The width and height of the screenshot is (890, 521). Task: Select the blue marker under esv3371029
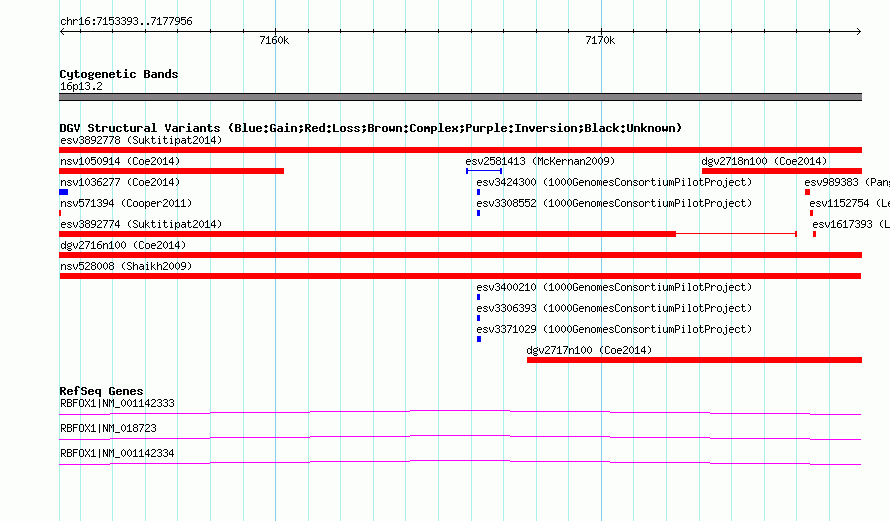pyautogui.click(x=479, y=339)
